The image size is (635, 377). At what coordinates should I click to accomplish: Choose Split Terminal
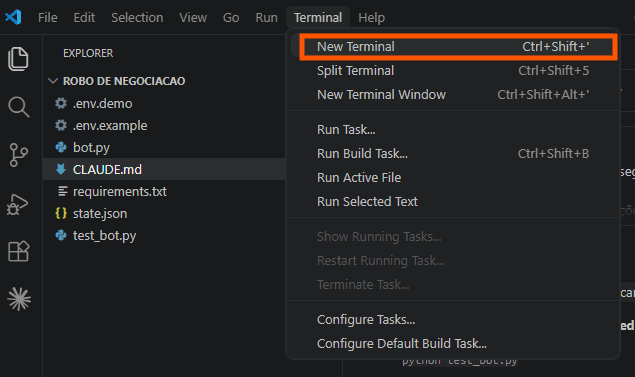point(454,70)
